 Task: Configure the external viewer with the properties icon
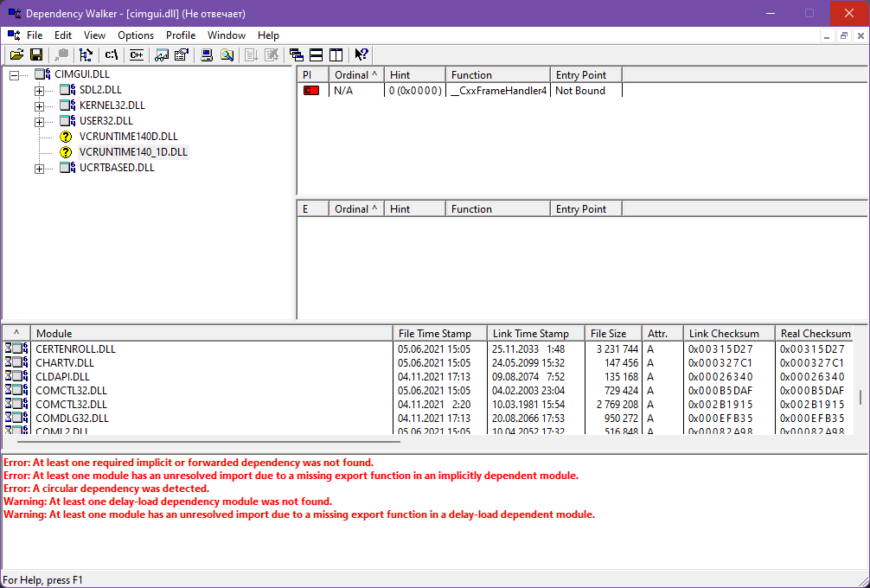(182, 54)
